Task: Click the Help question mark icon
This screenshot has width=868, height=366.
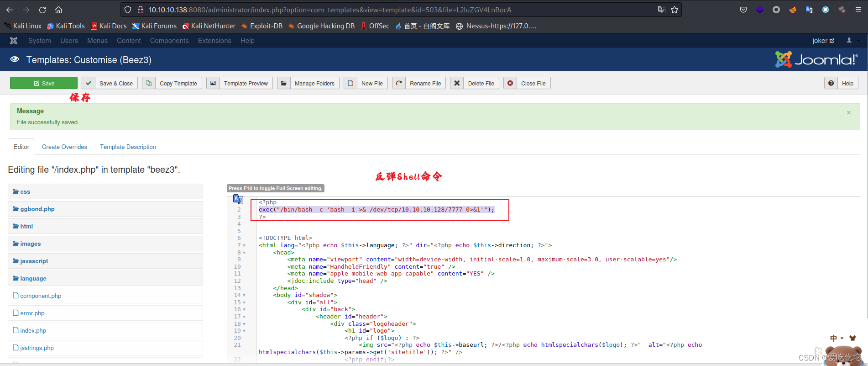Action: [831, 83]
